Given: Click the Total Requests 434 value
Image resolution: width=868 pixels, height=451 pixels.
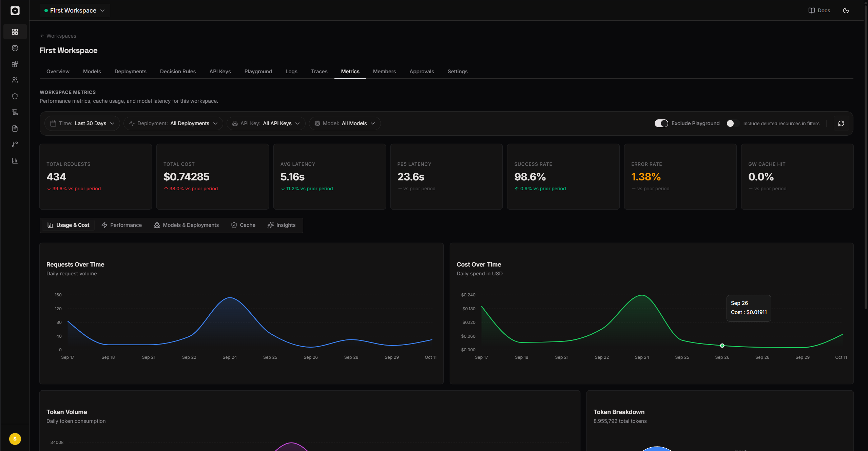Looking at the screenshot, I should [x=56, y=177].
